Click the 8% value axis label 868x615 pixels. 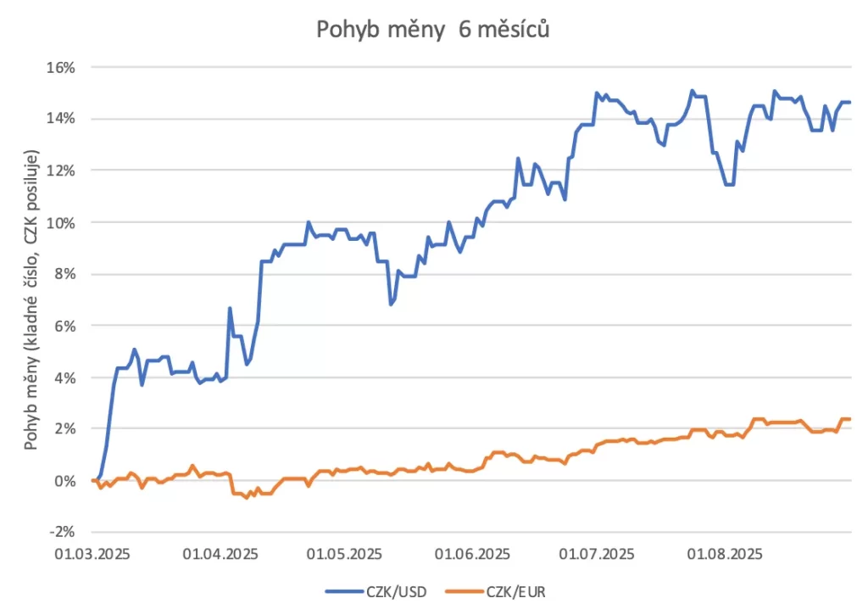coord(68,274)
